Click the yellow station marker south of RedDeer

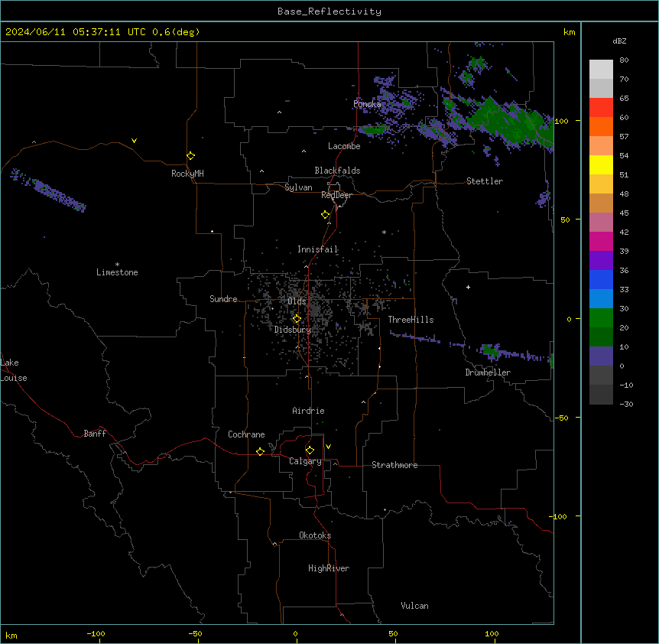[325, 215]
